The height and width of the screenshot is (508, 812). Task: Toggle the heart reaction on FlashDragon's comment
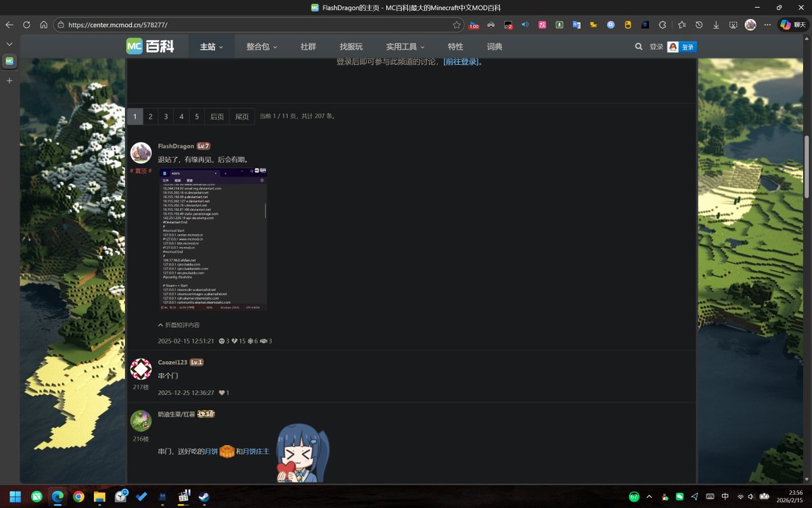pyautogui.click(x=235, y=341)
